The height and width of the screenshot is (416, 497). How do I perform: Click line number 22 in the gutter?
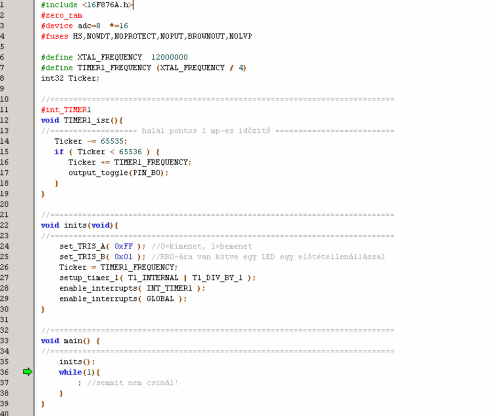click(x=4, y=225)
